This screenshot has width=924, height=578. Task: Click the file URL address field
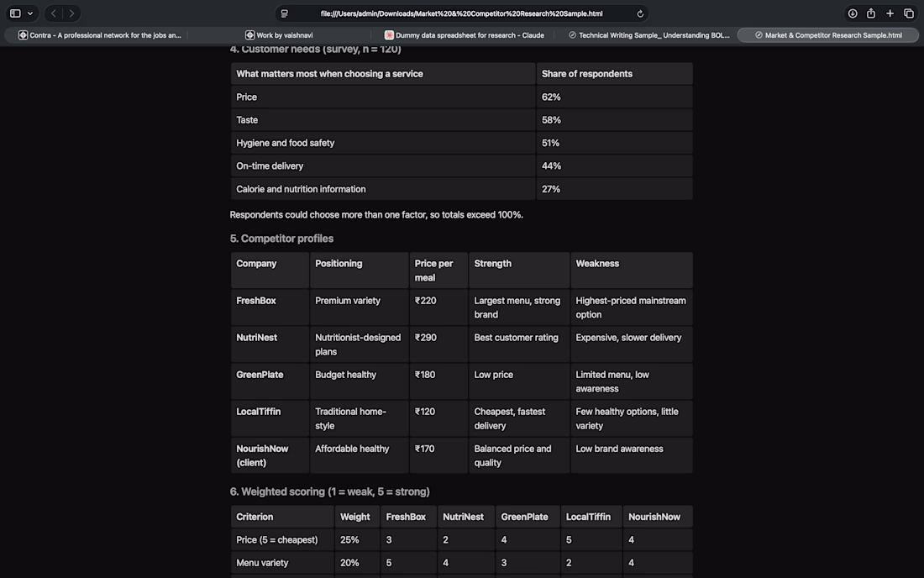[x=461, y=13]
